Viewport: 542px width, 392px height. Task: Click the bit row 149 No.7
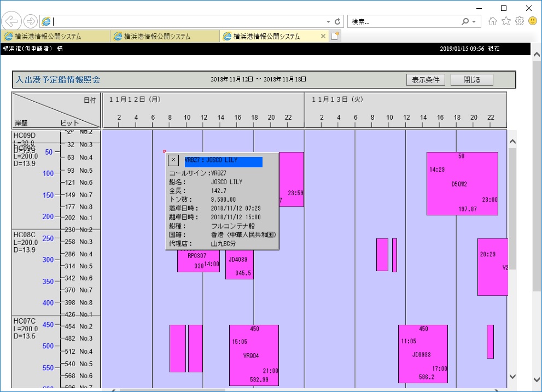(78, 195)
